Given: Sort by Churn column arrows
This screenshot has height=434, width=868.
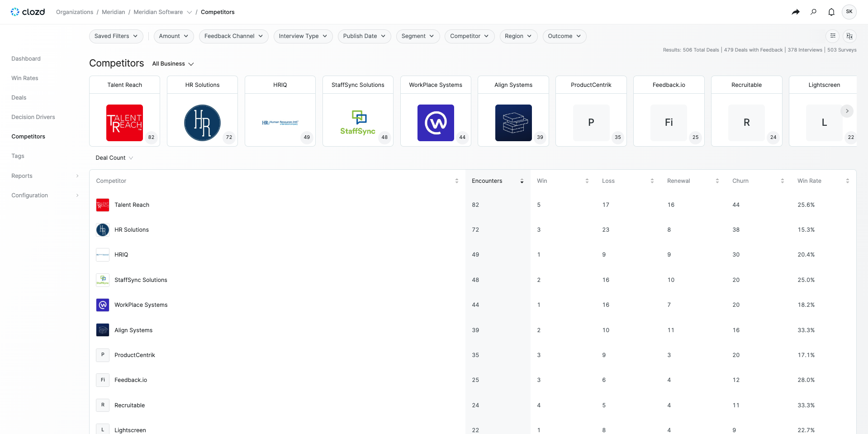Looking at the screenshot, I should [x=783, y=181].
